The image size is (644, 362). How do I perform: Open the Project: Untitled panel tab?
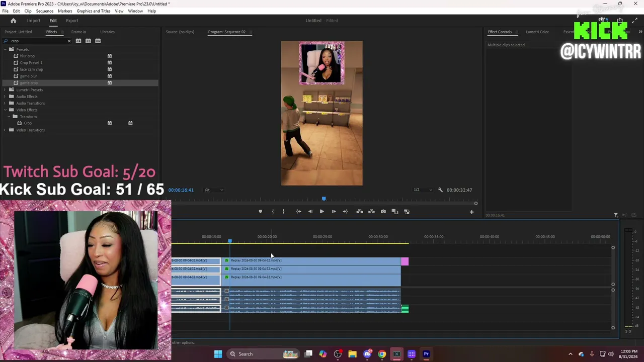18,32
